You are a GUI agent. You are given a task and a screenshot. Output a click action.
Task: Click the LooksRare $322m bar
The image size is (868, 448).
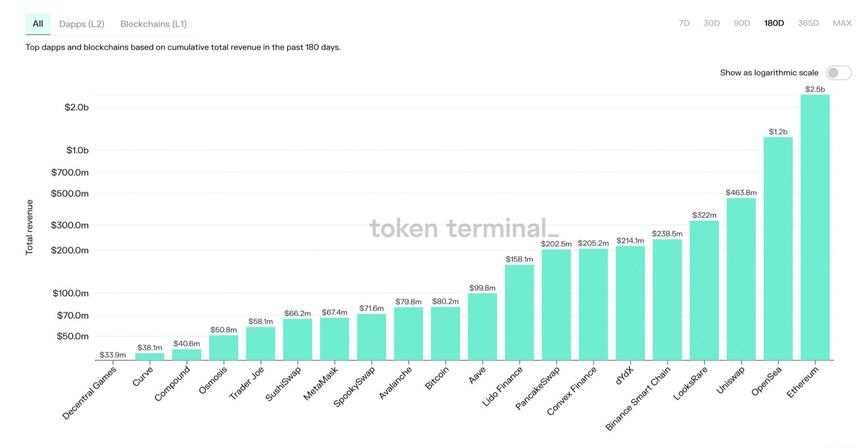click(704, 290)
